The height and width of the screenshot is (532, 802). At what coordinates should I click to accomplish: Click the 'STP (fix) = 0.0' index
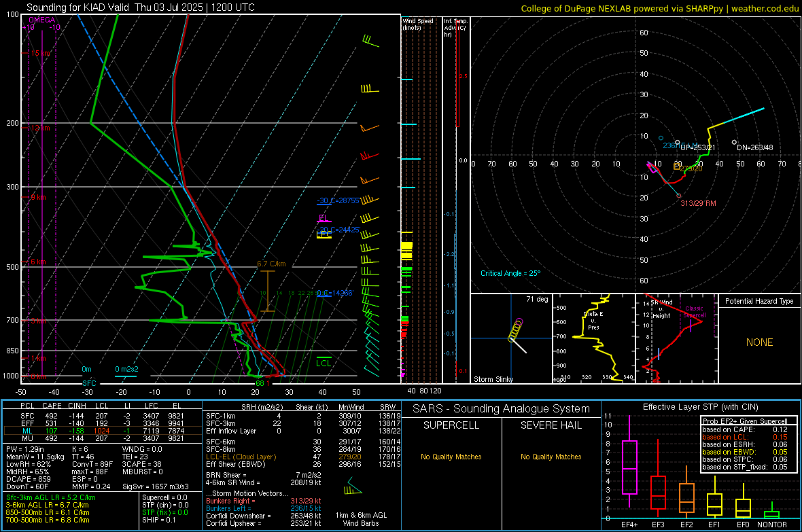tap(164, 512)
